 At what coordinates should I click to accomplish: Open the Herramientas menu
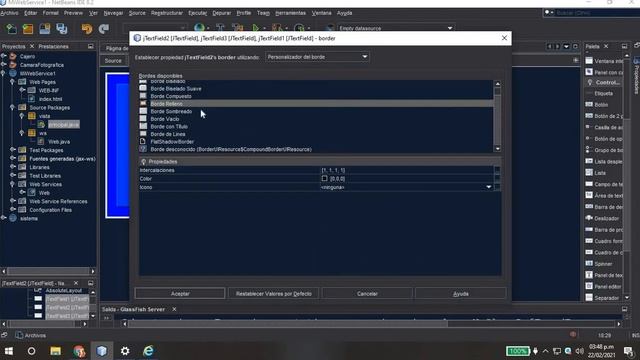[x=290, y=13]
